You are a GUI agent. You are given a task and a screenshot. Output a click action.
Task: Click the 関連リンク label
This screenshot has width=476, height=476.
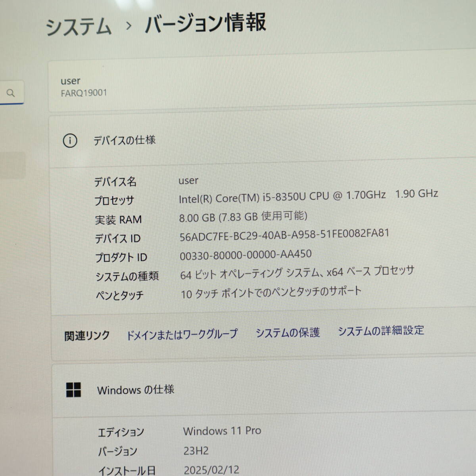[x=87, y=336]
